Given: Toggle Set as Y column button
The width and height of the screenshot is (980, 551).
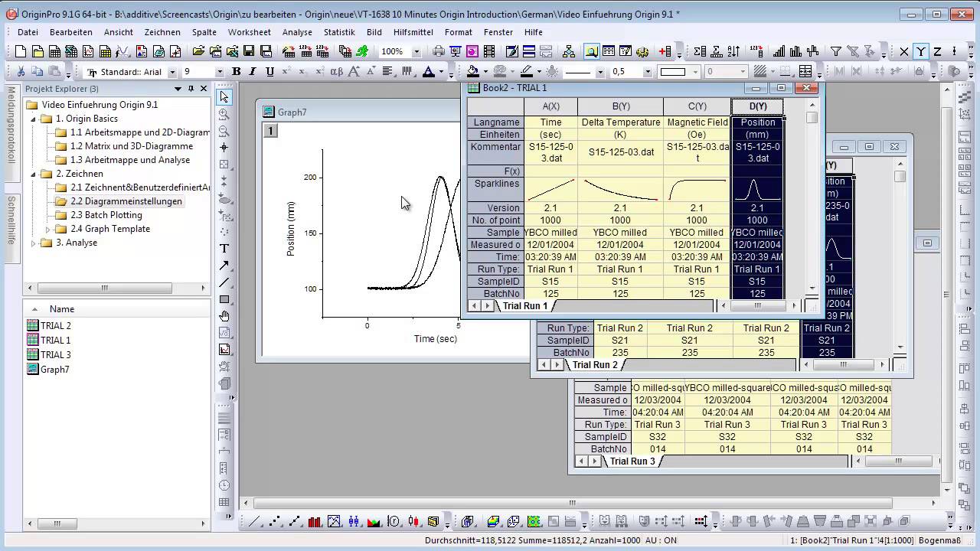Looking at the screenshot, I should (x=921, y=52).
